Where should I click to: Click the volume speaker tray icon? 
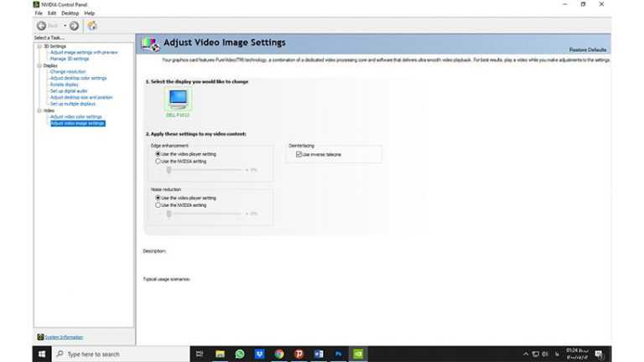click(545, 354)
